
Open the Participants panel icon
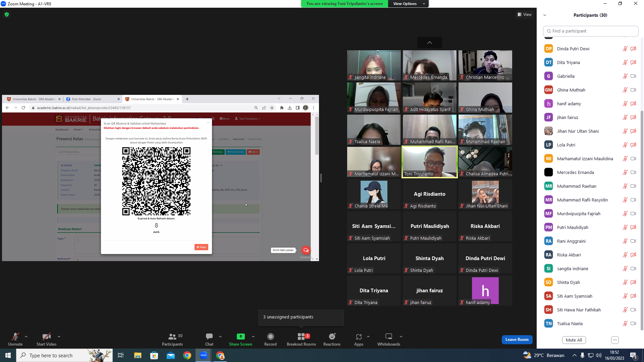(x=172, y=337)
